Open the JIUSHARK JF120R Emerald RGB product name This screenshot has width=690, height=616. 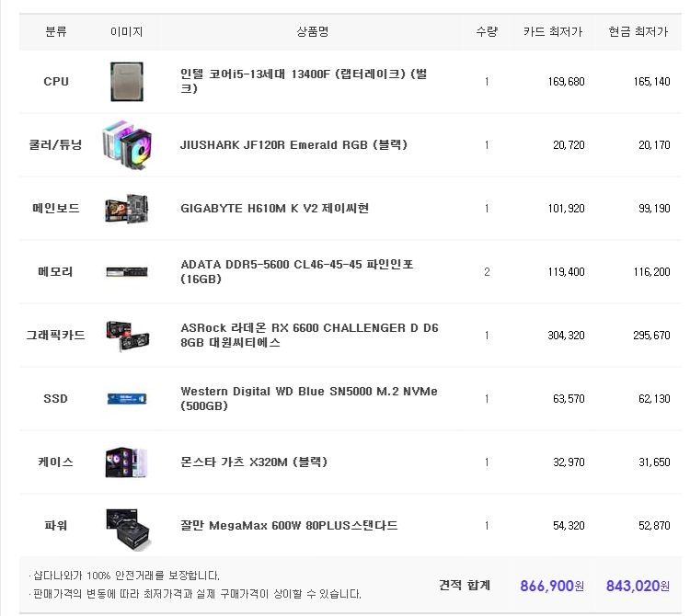coord(294,144)
